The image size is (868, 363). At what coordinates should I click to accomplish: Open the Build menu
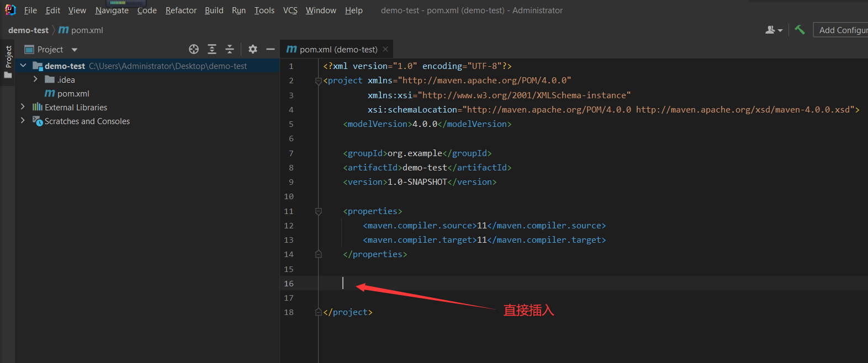coord(214,10)
